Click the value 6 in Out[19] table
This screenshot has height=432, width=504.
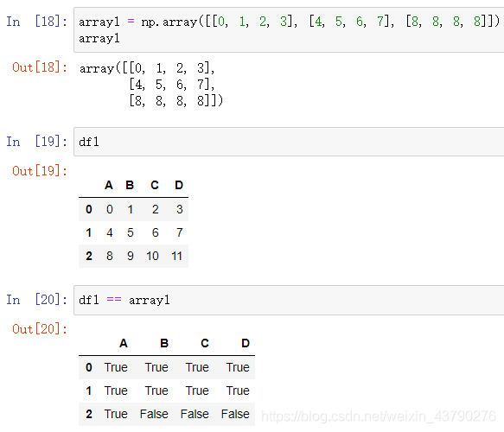coord(156,232)
